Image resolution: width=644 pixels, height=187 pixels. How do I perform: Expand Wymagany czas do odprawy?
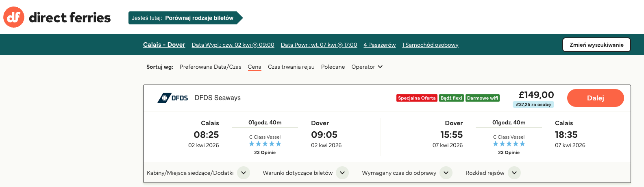[x=446, y=173]
